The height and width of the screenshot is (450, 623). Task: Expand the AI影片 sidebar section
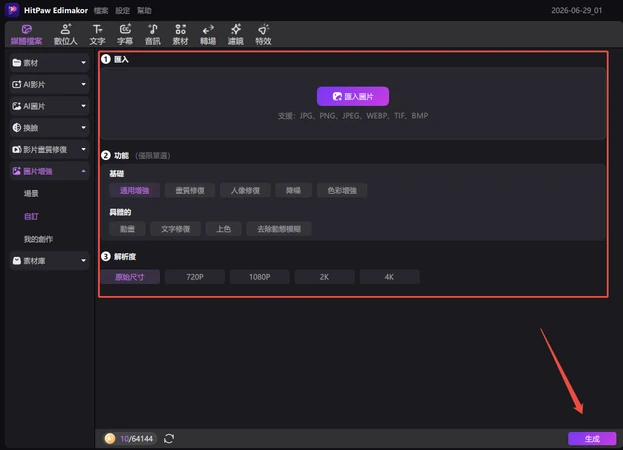(x=49, y=84)
